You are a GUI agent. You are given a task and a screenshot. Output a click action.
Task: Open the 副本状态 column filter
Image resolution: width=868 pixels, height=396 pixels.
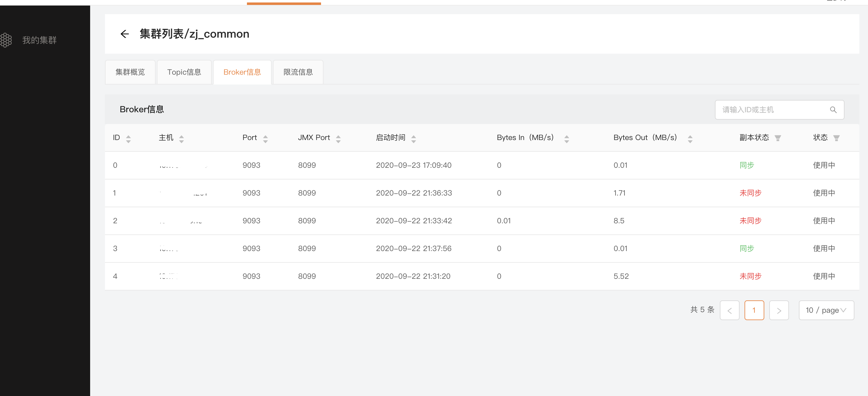(778, 138)
